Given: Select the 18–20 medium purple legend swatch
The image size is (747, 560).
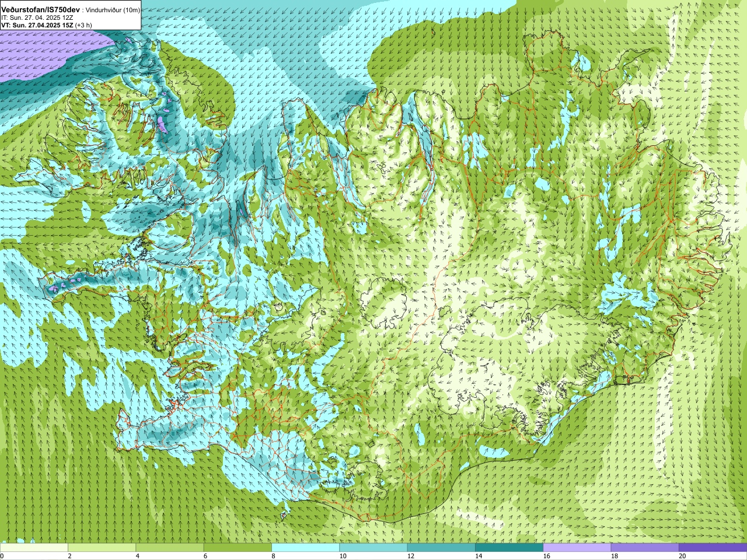Looking at the screenshot, I should tap(645, 548).
